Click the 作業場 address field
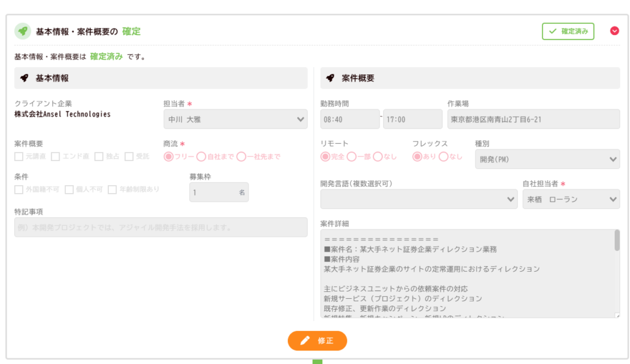 [533, 119]
